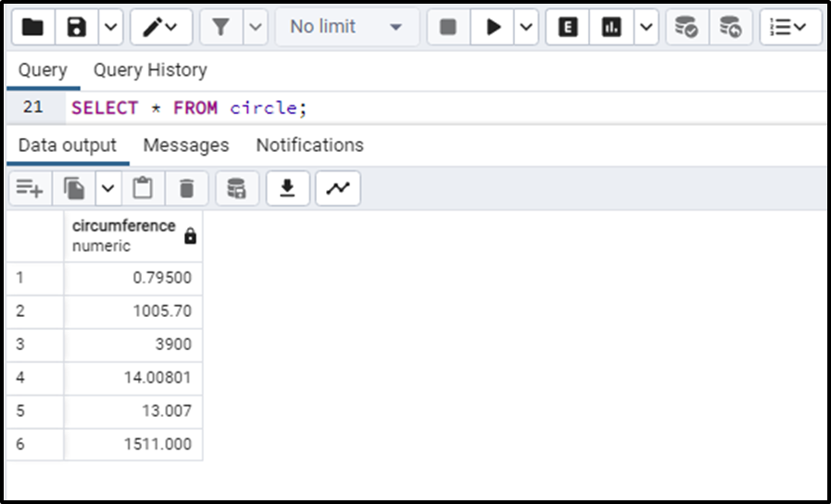This screenshot has width=831, height=504.
Task: Expand the execute options dropdown arrow
Action: 526,27
